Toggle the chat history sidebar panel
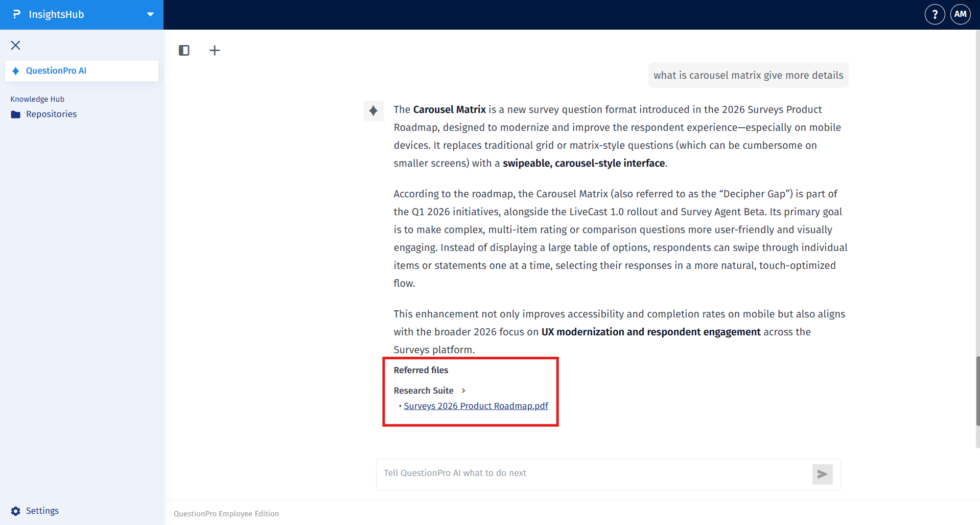The width and height of the screenshot is (980, 525). point(184,50)
